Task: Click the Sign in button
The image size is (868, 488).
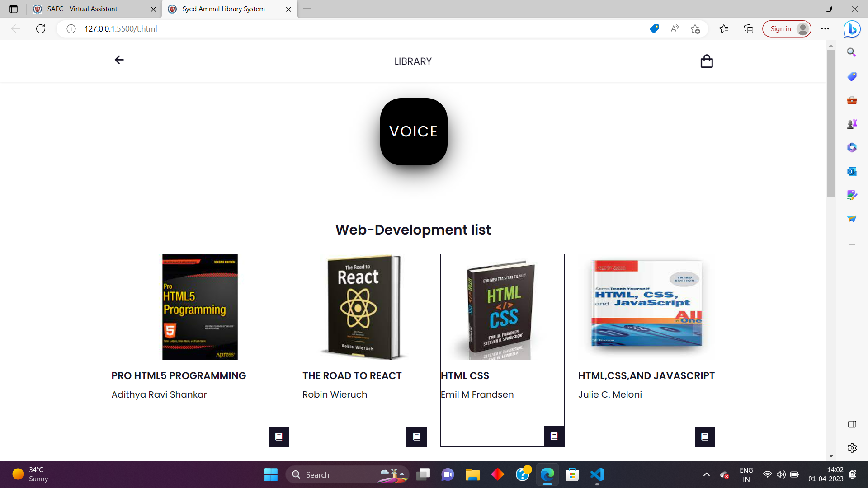Action: 787,29
